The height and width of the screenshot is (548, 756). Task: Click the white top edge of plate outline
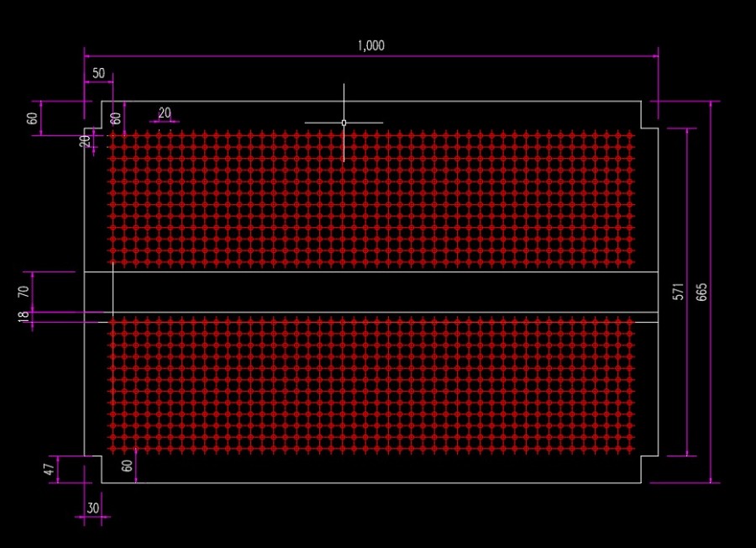(x=371, y=102)
